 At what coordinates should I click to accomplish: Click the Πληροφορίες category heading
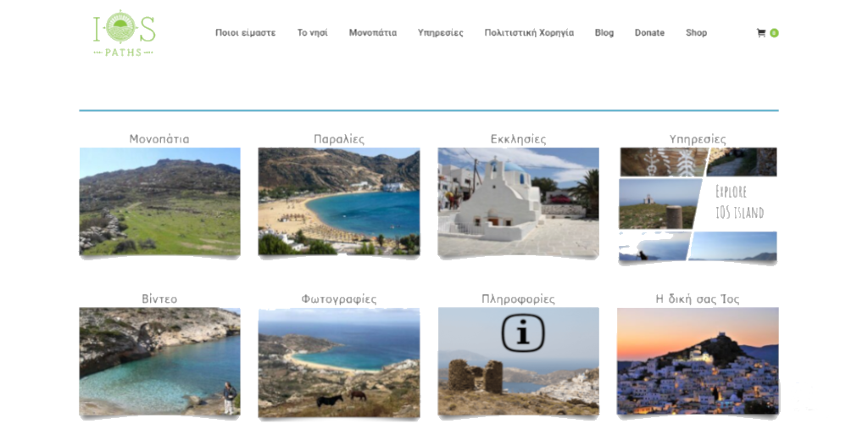[x=518, y=298]
